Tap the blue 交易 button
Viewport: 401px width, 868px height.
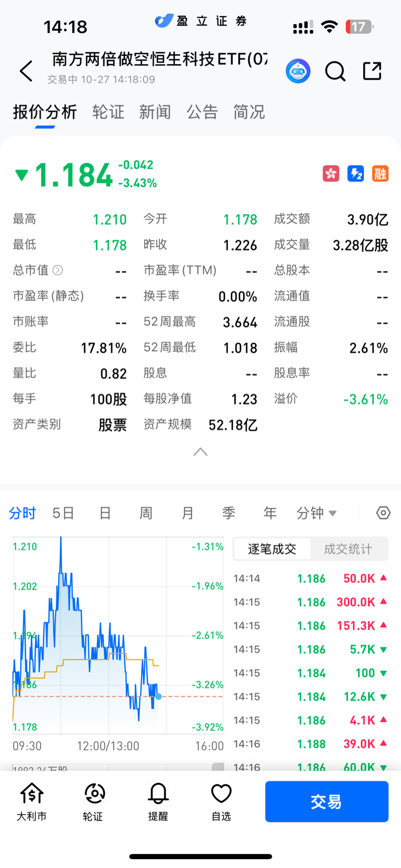(327, 801)
